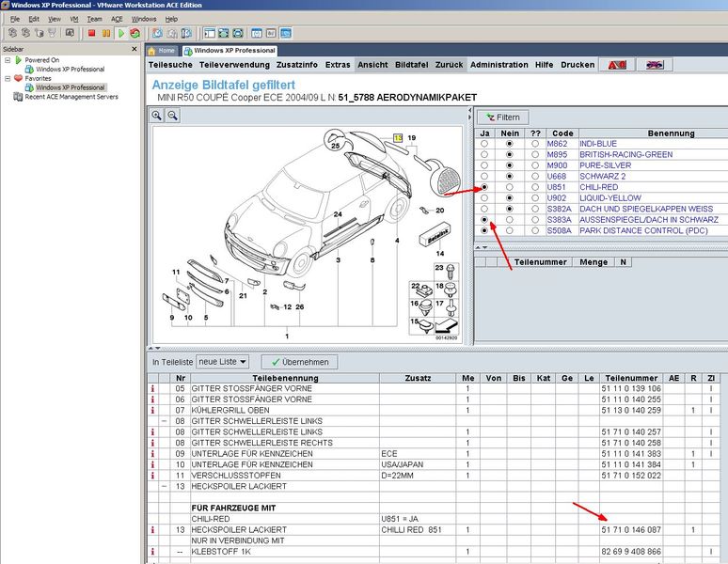Sort by the Teilebenennung column header
Screen dimensions: 728x564
coord(285,378)
